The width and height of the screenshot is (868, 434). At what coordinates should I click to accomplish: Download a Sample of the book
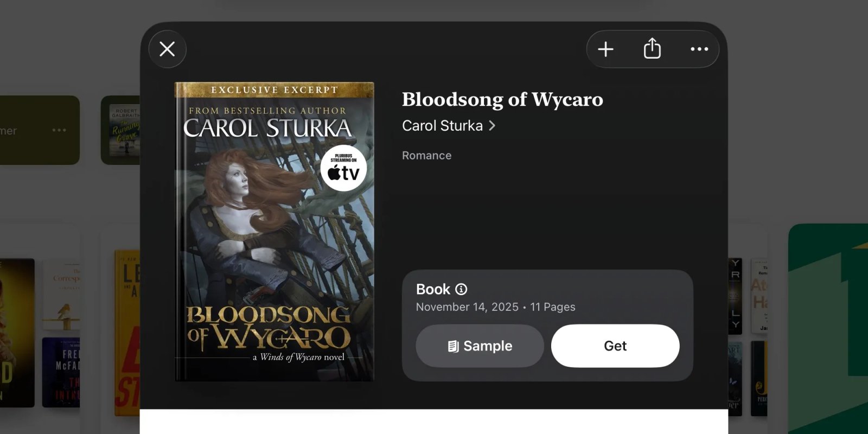480,346
